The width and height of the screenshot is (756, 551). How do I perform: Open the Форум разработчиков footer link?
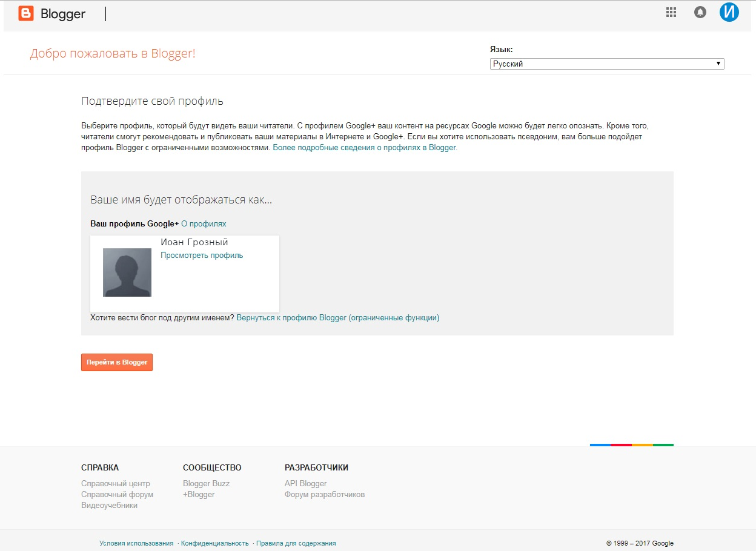[x=325, y=495]
